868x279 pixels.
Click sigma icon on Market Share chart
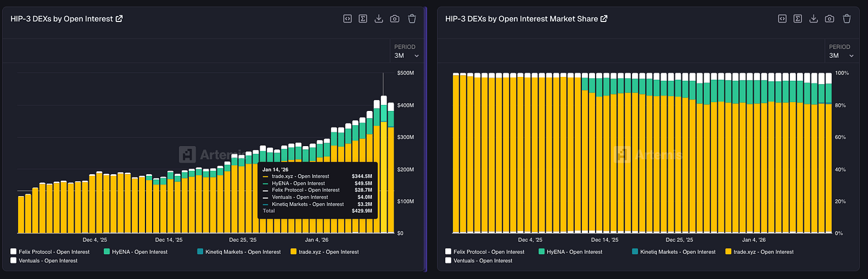tap(797, 18)
